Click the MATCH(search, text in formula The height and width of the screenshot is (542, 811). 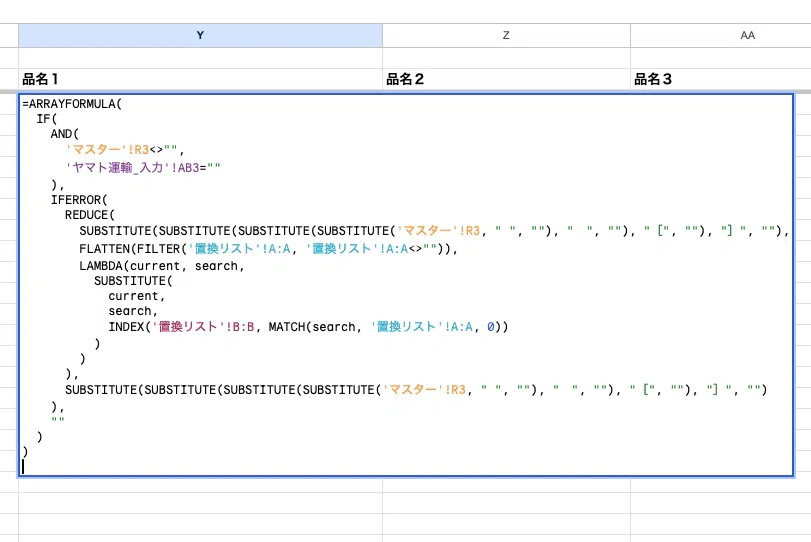coord(314,327)
